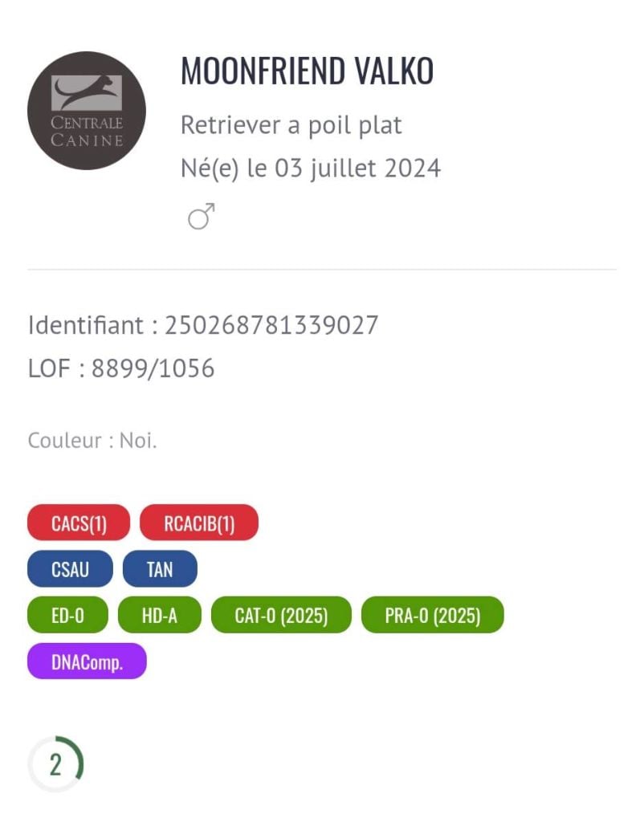Tap the PRA-0 (2025) badge
Viewport: 644px width, 822px height.
(432, 616)
